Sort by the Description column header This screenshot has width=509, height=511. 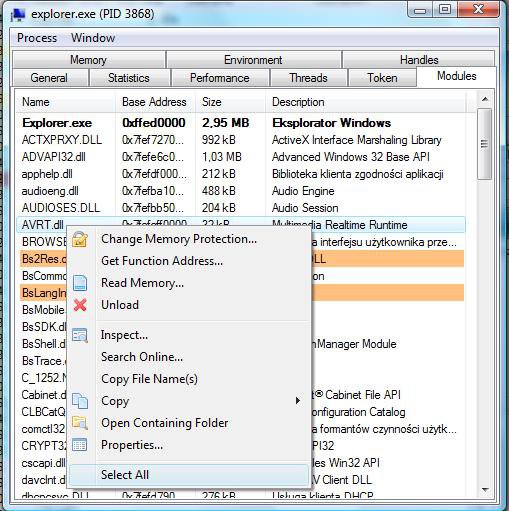click(x=365, y=102)
